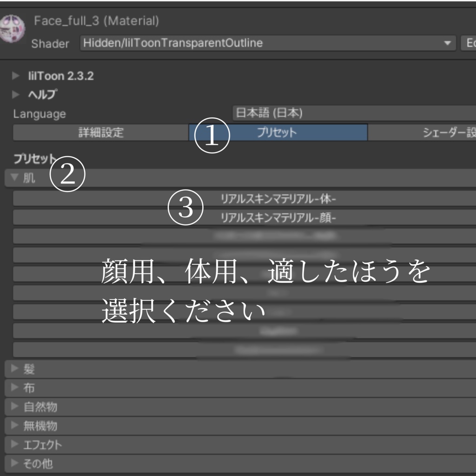Switch to the シェーダー設定 tab

446,132
